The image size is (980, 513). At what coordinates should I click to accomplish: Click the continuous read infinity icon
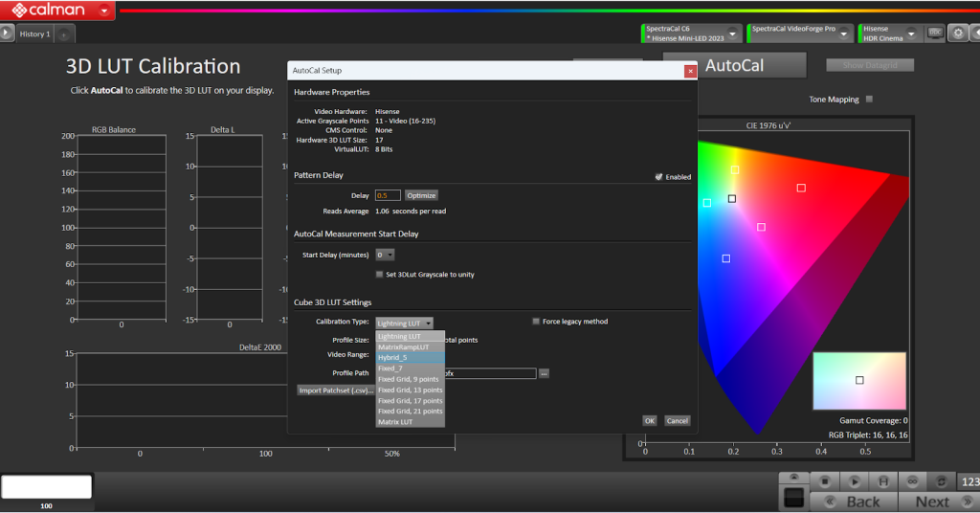(x=912, y=481)
